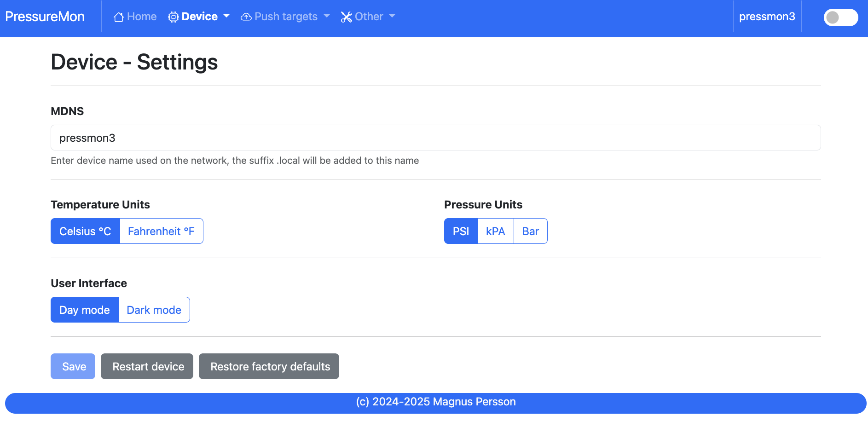Click the MDNS help text about .local suffix
The image size is (868, 433).
tap(235, 161)
